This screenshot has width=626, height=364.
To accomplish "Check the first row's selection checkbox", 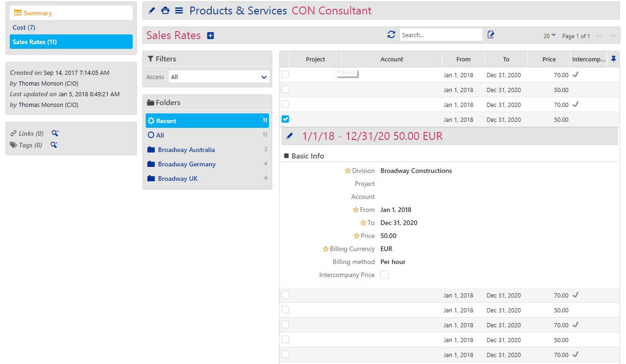I will click(285, 74).
